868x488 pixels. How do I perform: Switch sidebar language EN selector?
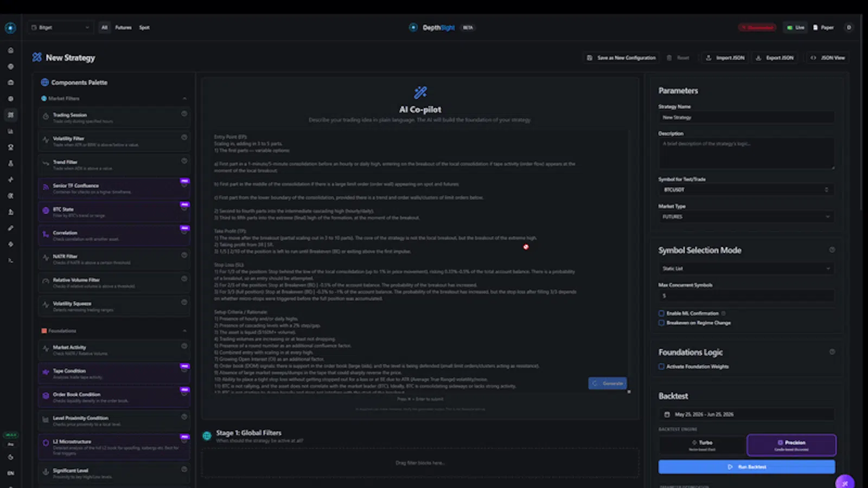tap(10, 473)
